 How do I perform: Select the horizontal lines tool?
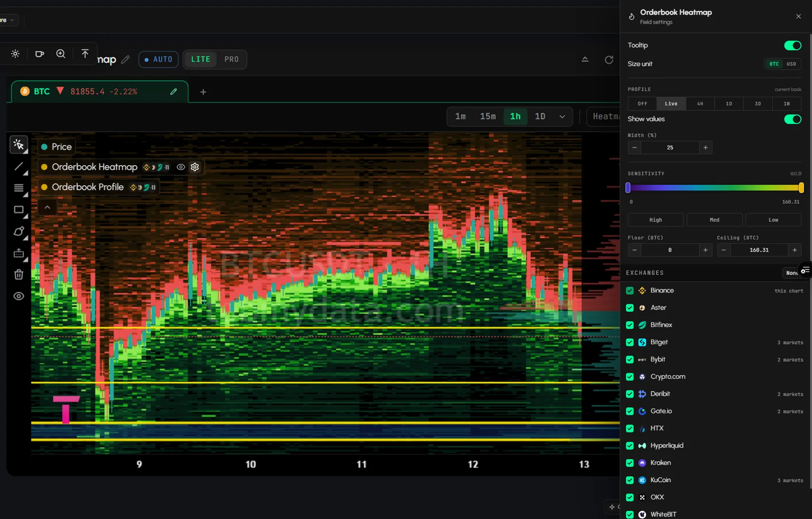click(19, 188)
